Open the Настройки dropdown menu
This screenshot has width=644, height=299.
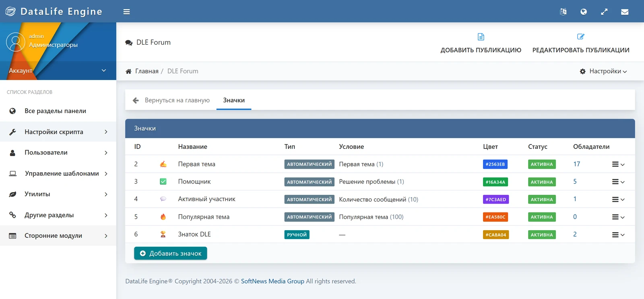click(x=603, y=71)
